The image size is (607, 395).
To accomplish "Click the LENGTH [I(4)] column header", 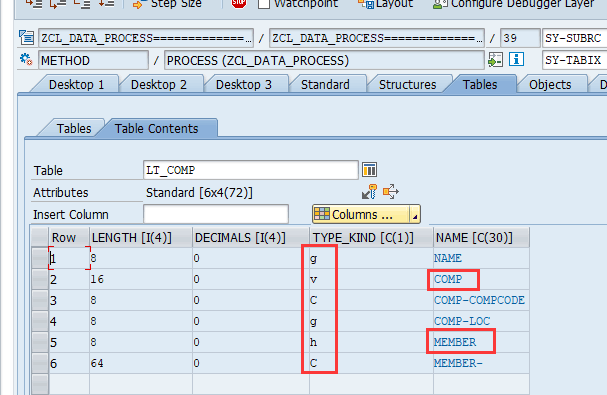I will tap(141, 237).
